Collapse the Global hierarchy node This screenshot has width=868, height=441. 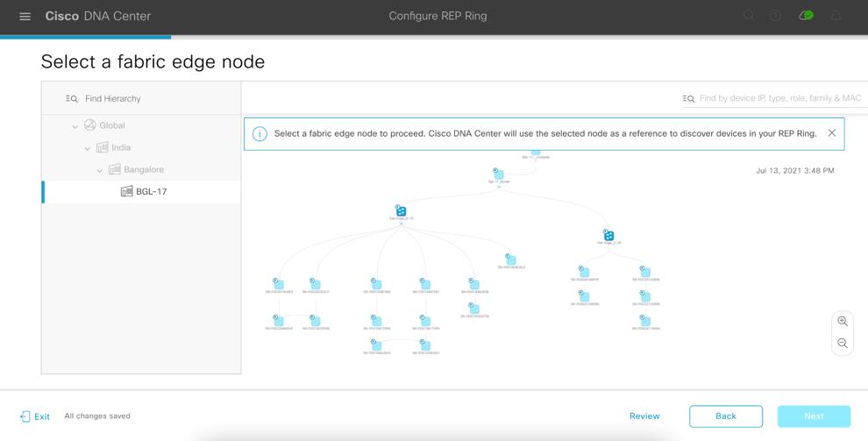[75, 126]
